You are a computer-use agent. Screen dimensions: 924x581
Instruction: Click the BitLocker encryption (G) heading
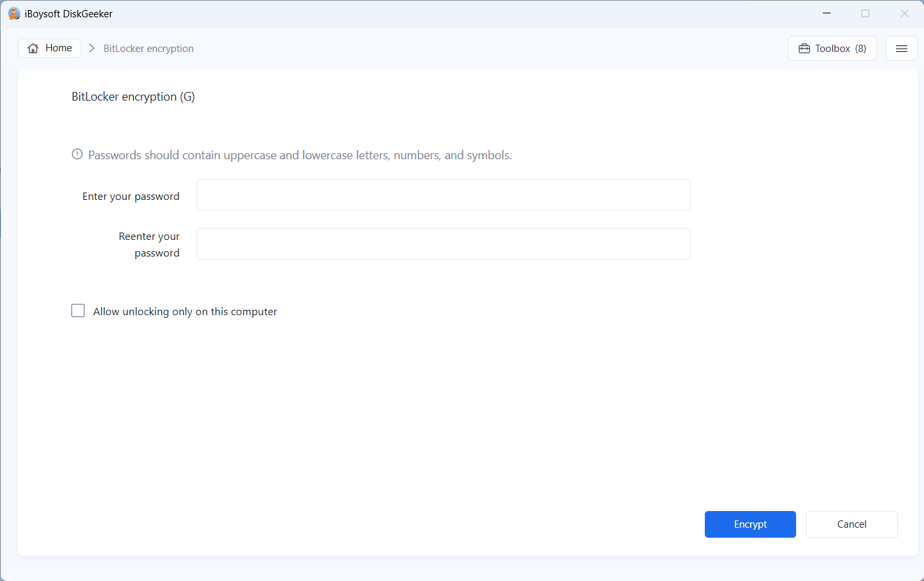tap(133, 97)
